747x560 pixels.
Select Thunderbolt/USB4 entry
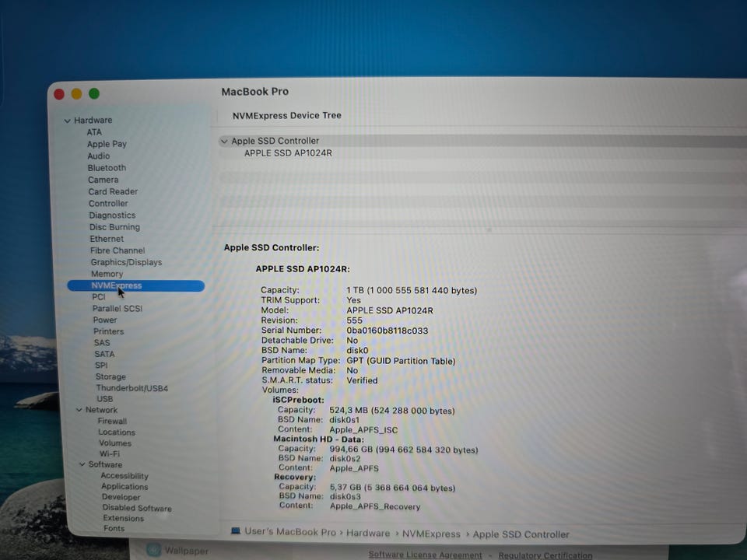(132, 388)
